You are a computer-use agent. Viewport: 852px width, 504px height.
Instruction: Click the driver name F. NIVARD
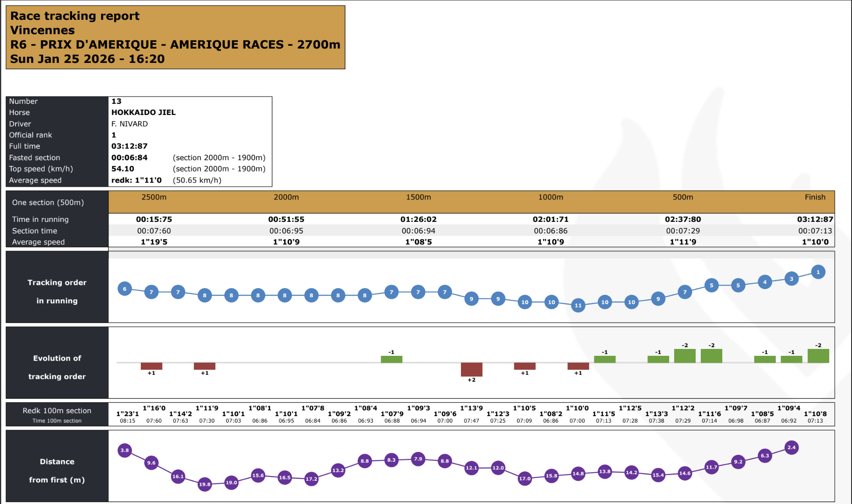(x=130, y=124)
